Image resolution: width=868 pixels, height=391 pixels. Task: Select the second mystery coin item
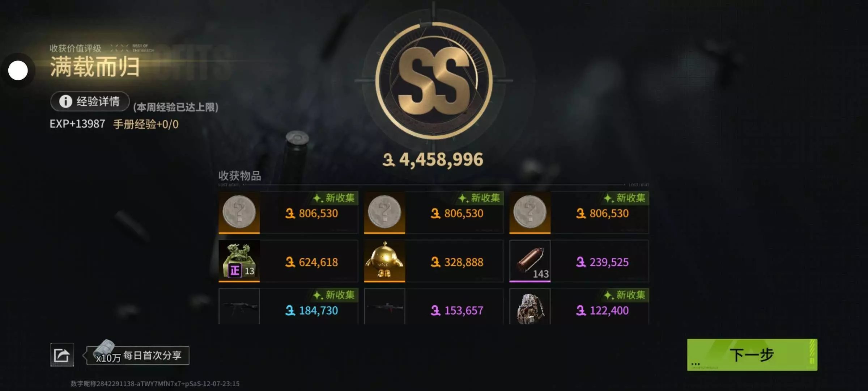coord(384,212)
